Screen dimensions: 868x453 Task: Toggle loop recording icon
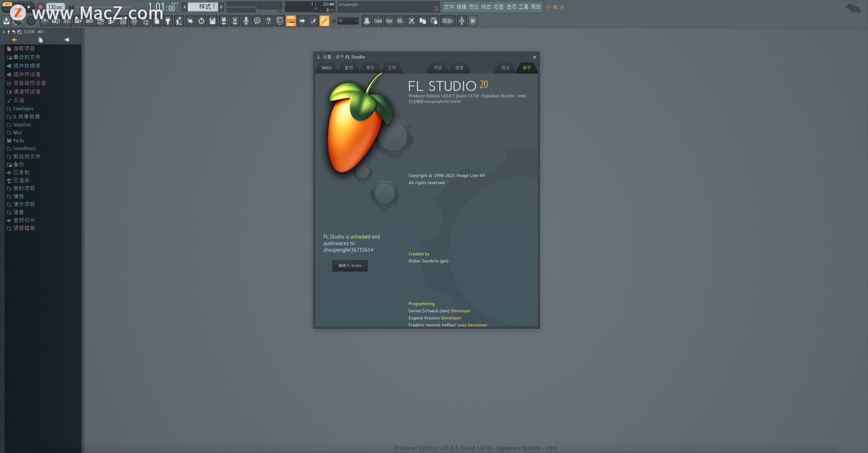click(90, 21)
